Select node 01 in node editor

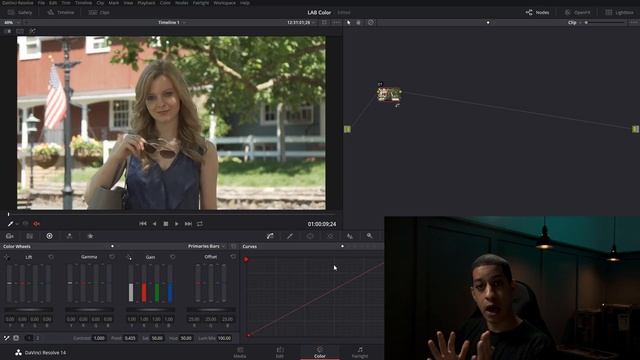click(x=389, y=94)
